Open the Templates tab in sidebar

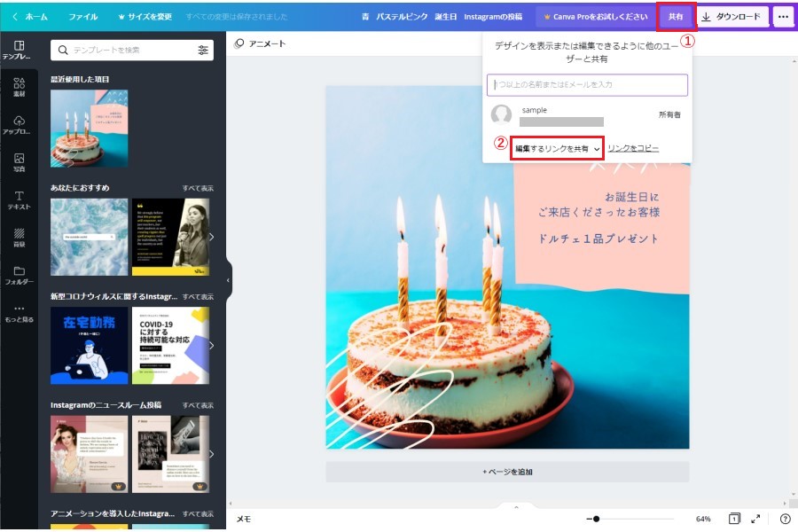(x=19, y=50)
